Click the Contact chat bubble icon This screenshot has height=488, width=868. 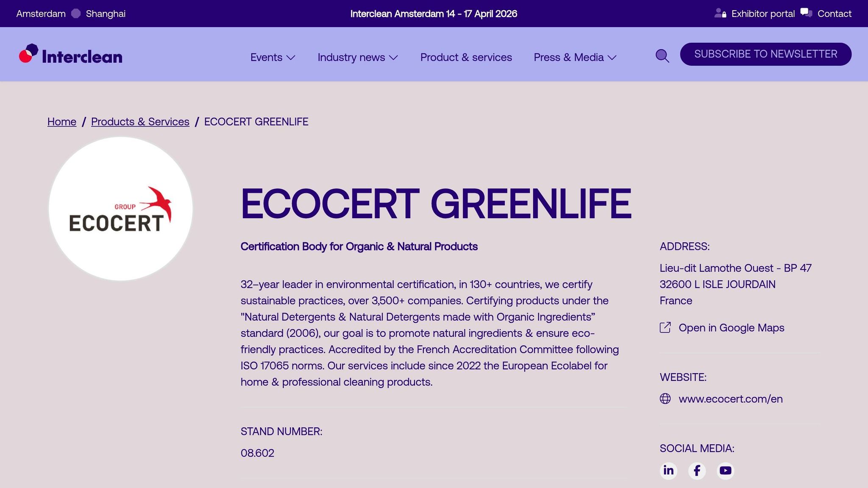pos(805,12)
